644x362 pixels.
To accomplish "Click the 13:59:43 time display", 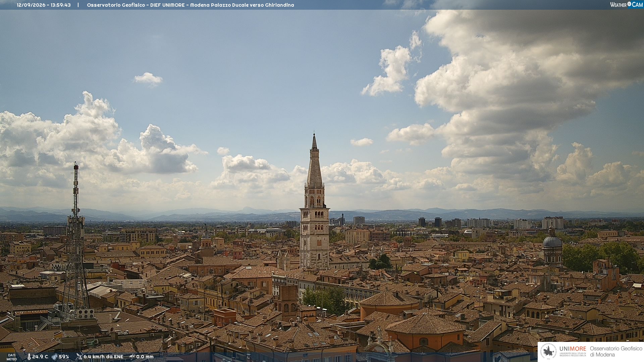I will (61, 5).
